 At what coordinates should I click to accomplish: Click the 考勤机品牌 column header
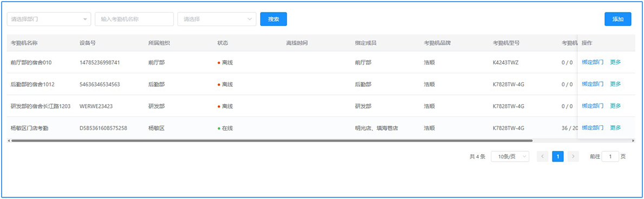(x=437, y=43)
